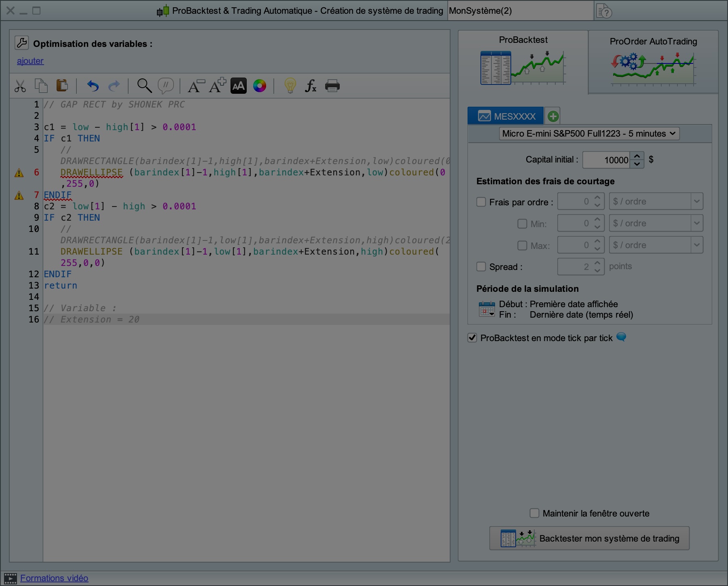Click the Première date affichée start date text
Image resolution: width=728 pixels, height=586 pixels.
coord(574,304)
